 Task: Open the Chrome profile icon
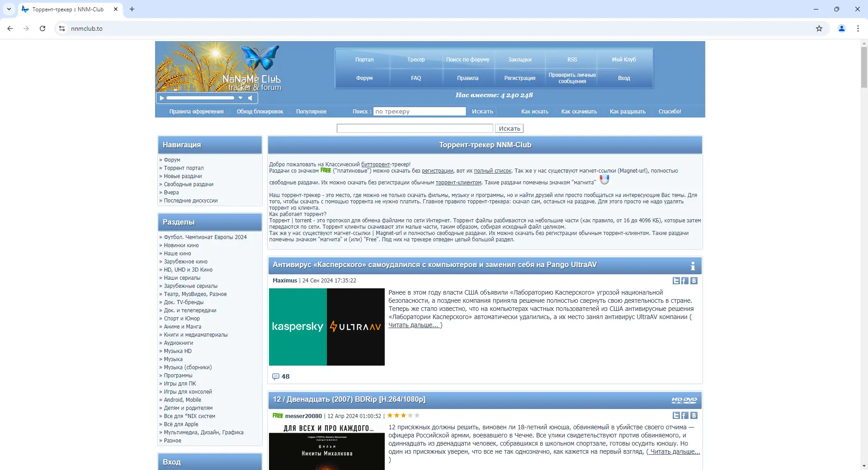[842, 28]
